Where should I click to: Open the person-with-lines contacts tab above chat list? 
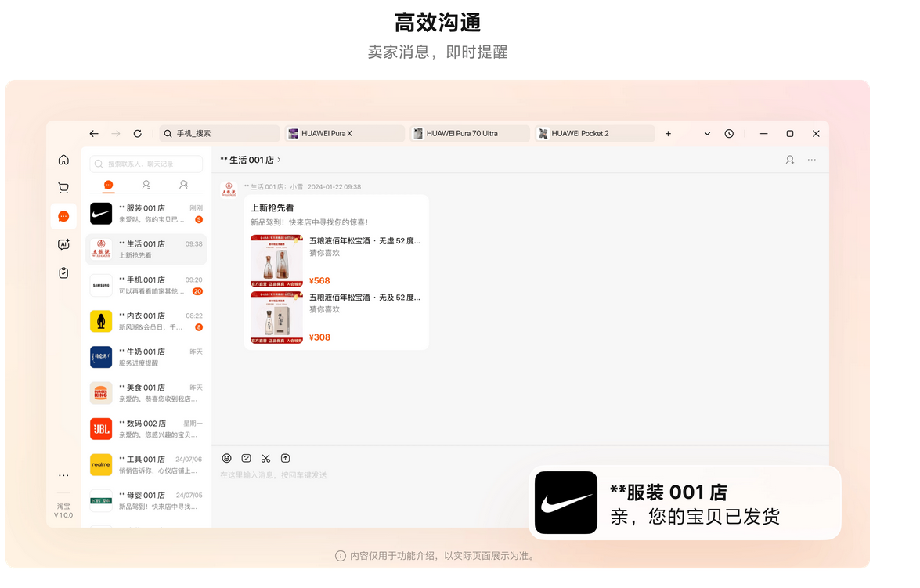point(146,185)
